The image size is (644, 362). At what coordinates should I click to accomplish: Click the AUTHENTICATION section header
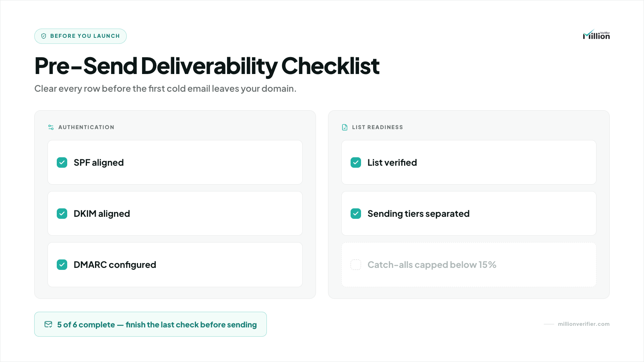pyautogui.click(x=86, y=127)
